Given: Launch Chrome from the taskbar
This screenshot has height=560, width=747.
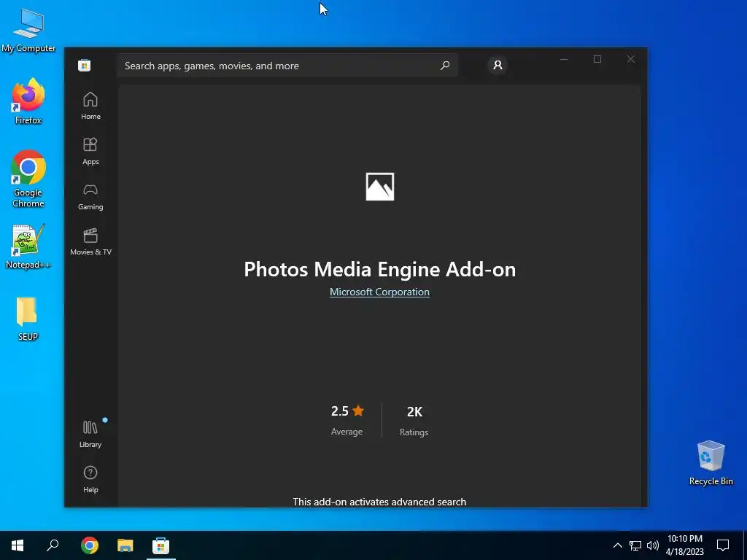Looking at the screenshot, I should coord(90,545).
